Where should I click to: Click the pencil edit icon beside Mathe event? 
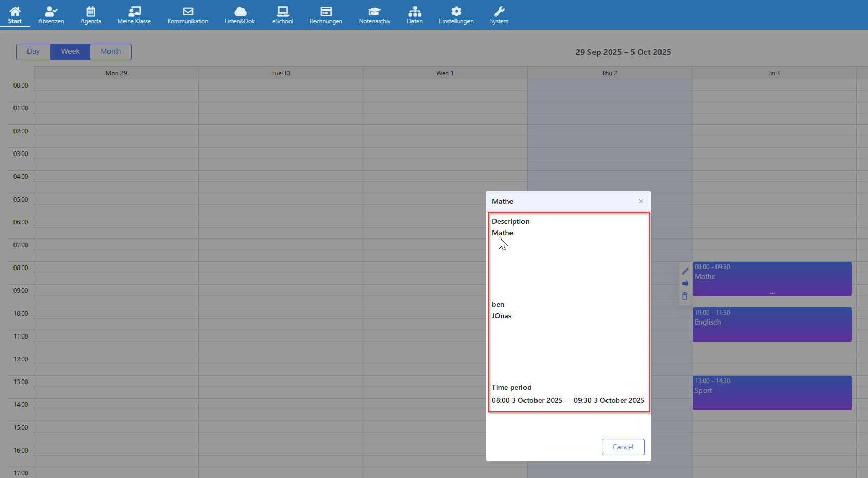pos(685,271)
